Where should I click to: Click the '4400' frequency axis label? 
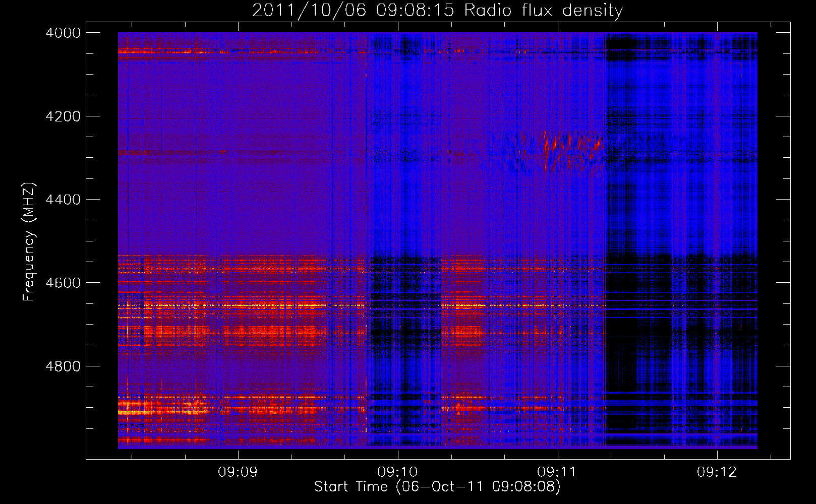tap(63, 200)
